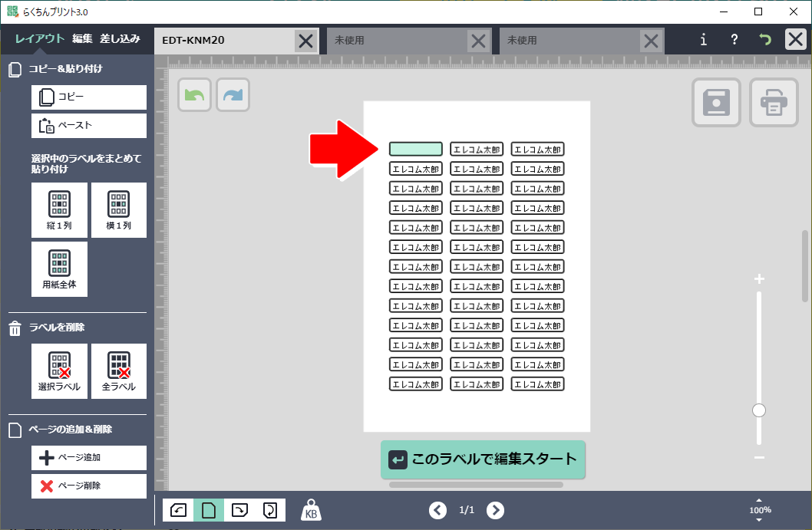The height and width of the screenshot is (530, 812).
Task: Click the 1/1 page indicator
Action: coord(467,510)
